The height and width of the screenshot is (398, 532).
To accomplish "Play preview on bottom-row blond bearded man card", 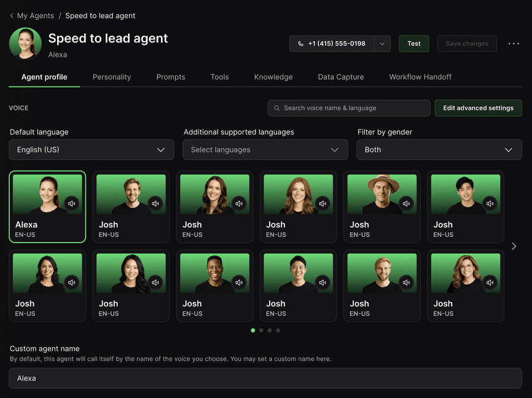I will point(406,283).
